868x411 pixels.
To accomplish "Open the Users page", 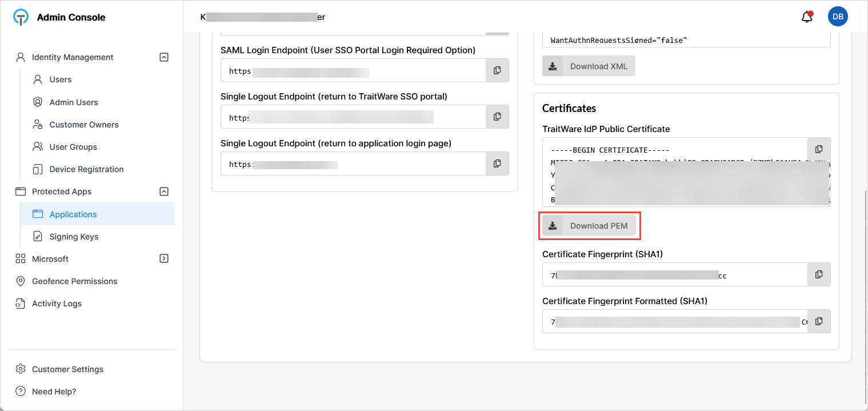I will coord(60,79).
